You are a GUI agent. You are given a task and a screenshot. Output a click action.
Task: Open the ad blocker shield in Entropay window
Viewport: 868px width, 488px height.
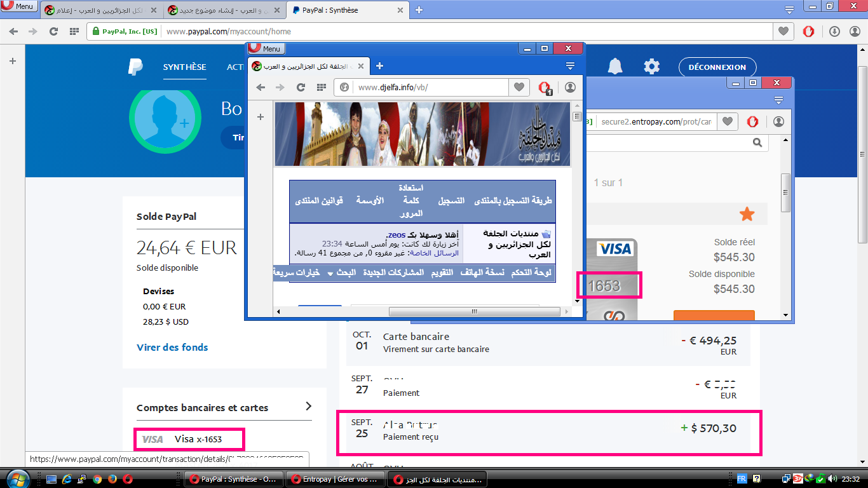point(753,121)
